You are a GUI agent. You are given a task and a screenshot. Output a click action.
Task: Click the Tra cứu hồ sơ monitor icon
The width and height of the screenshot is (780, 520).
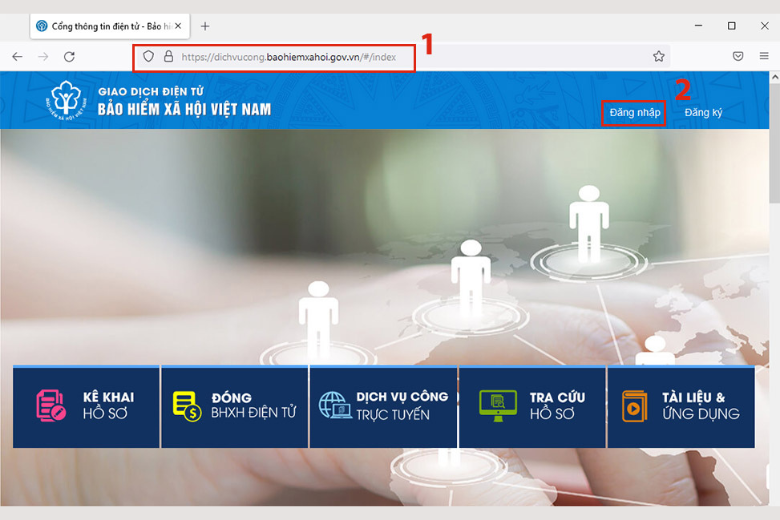click(x=497, y=405)
